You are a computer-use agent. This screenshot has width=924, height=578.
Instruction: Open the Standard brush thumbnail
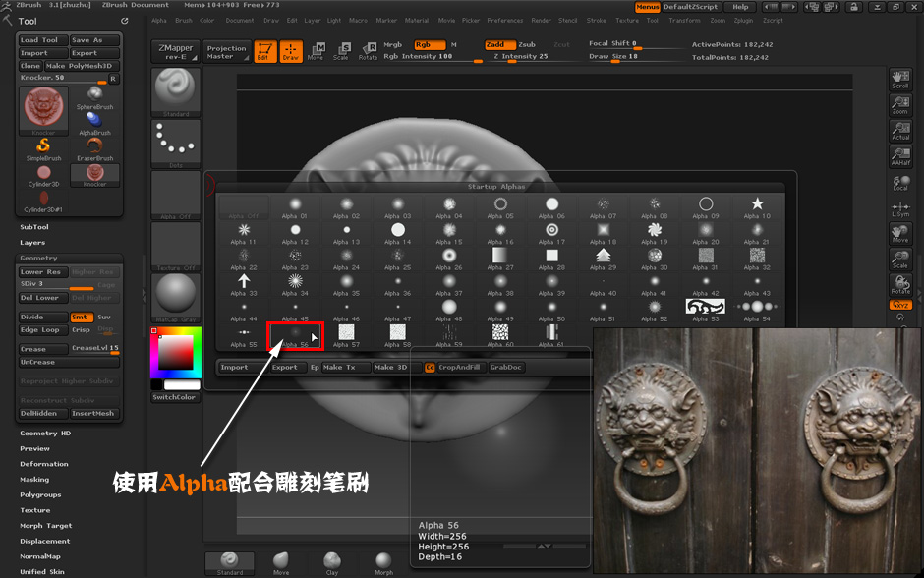(176, 92)
